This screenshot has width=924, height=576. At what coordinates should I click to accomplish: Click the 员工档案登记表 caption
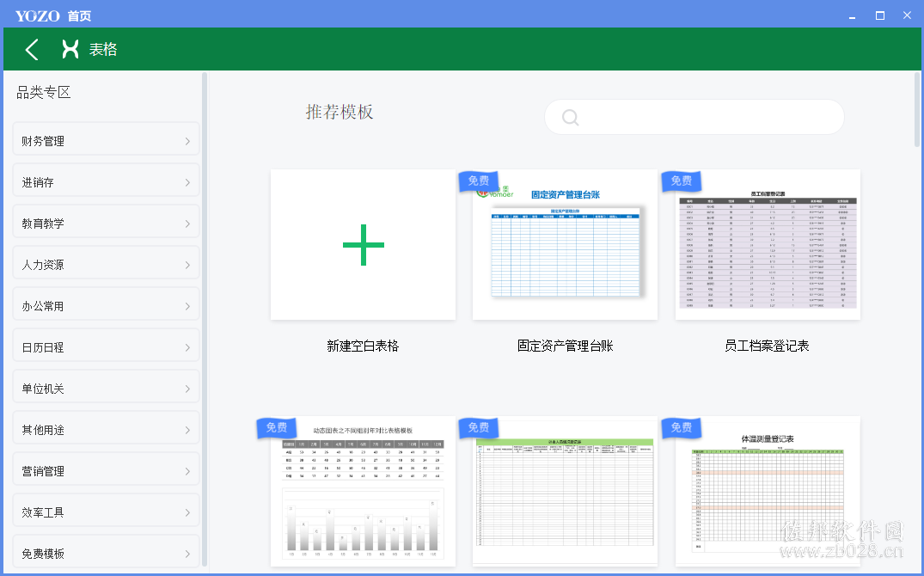tap(767, 346)
